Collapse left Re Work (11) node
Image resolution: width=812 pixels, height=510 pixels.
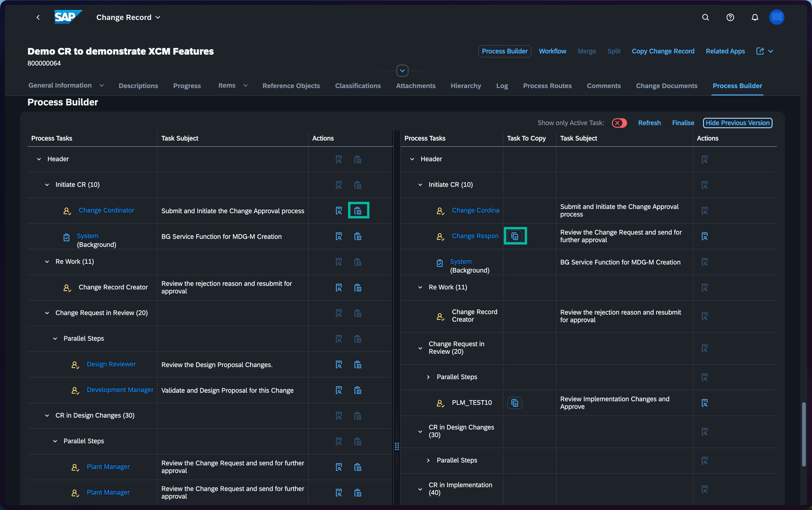pos(47,261)
